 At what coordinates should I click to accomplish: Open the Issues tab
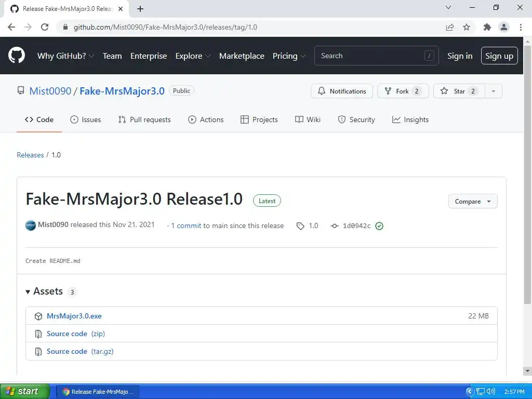coord(86,119)
